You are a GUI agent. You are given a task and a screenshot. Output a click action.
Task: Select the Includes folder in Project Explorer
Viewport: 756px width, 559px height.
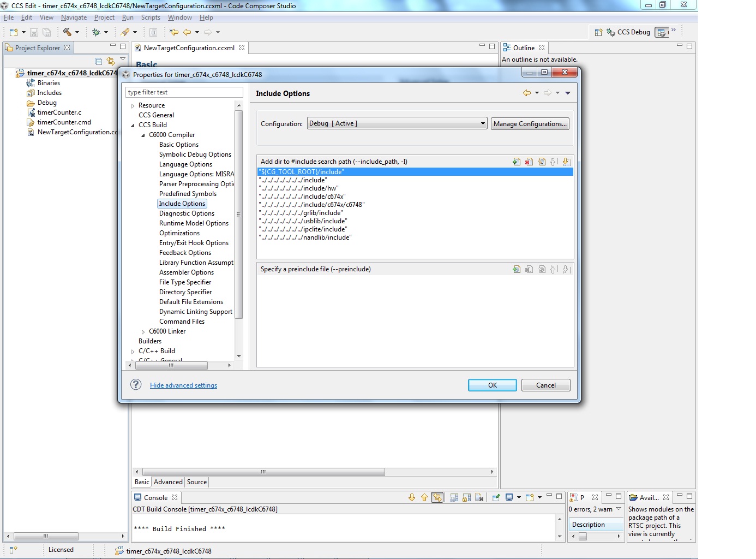pos(49,93)
